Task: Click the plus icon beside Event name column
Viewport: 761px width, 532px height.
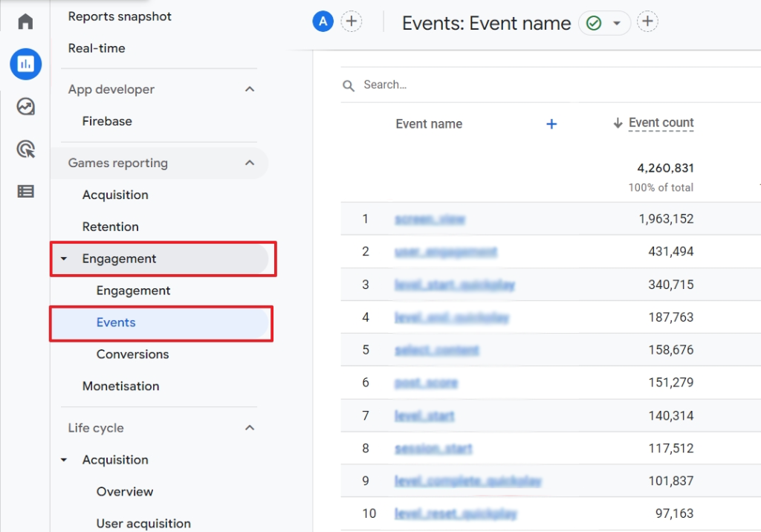Action: 551,124
